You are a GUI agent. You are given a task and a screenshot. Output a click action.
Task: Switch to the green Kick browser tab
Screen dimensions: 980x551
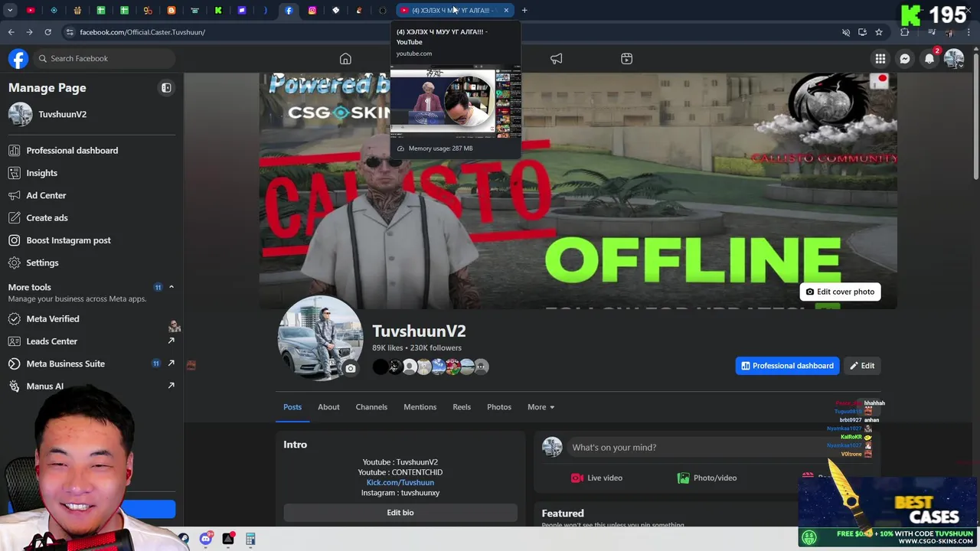218,11
